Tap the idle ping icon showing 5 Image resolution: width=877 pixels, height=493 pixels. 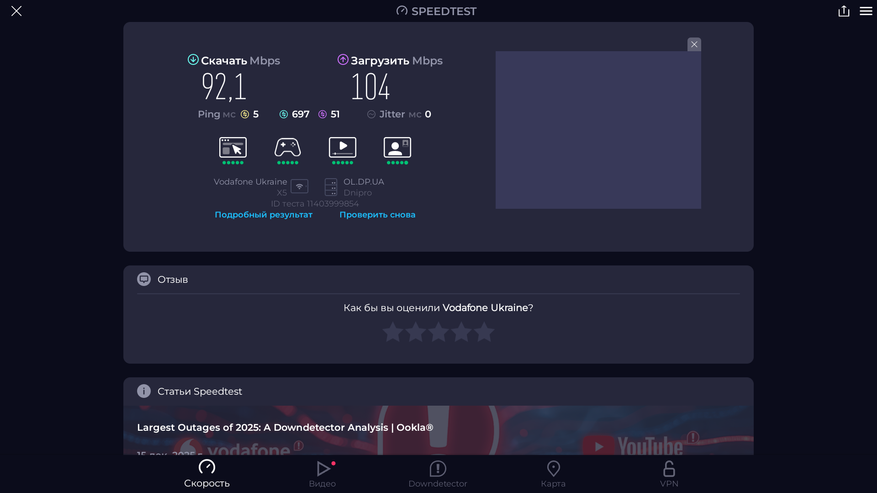245,114
